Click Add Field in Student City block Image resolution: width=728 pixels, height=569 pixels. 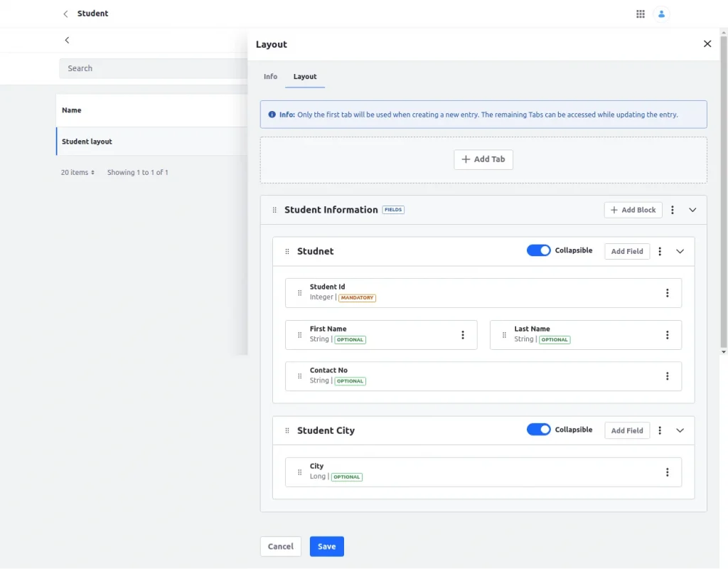coord(627,430)
